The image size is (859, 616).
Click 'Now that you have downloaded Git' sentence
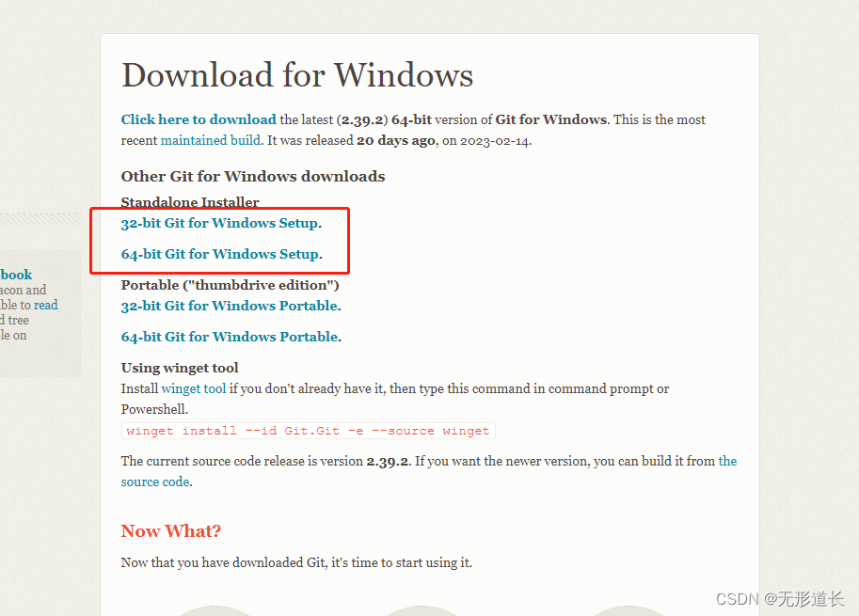point(296,563)
